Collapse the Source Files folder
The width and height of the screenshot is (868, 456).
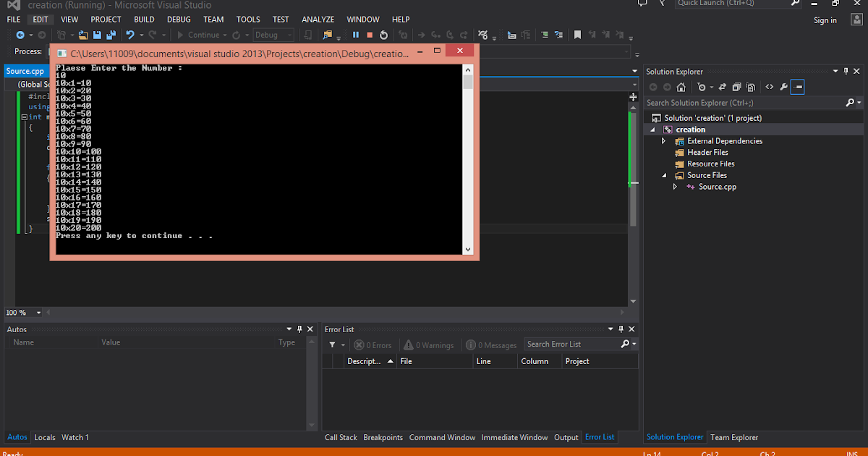[x=664, y=175]
